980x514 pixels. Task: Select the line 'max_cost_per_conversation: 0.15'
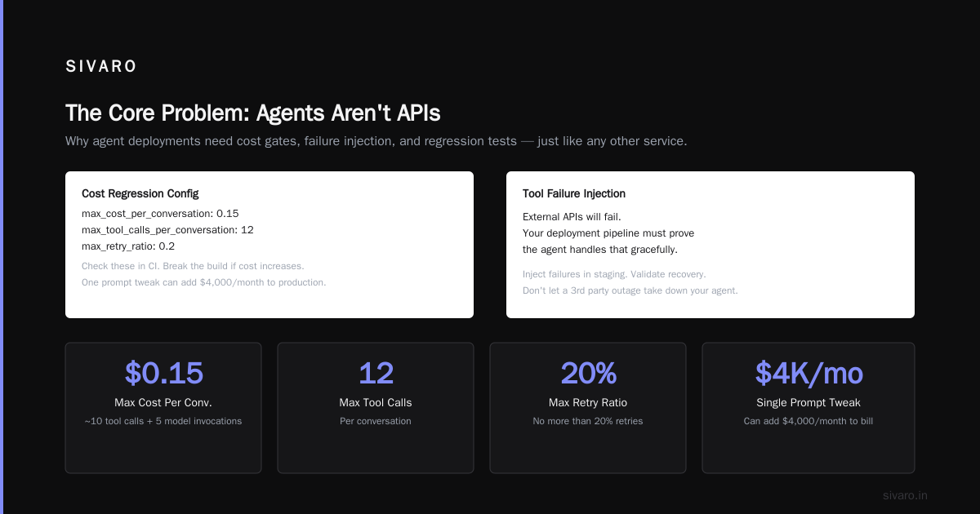point(160,214)
